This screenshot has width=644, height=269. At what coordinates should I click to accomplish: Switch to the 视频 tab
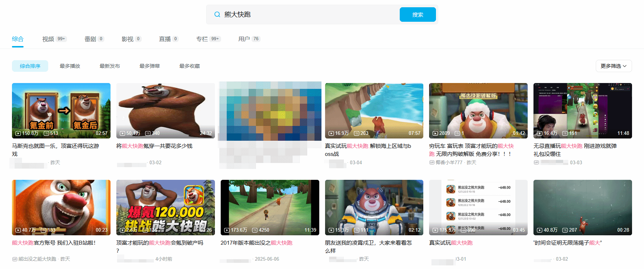pos(48,39)
